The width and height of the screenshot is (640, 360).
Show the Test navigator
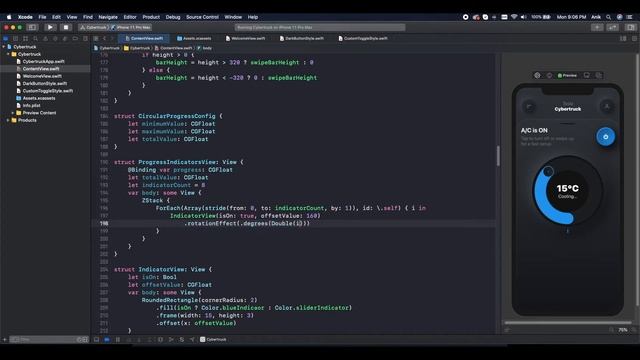point(55,38)
